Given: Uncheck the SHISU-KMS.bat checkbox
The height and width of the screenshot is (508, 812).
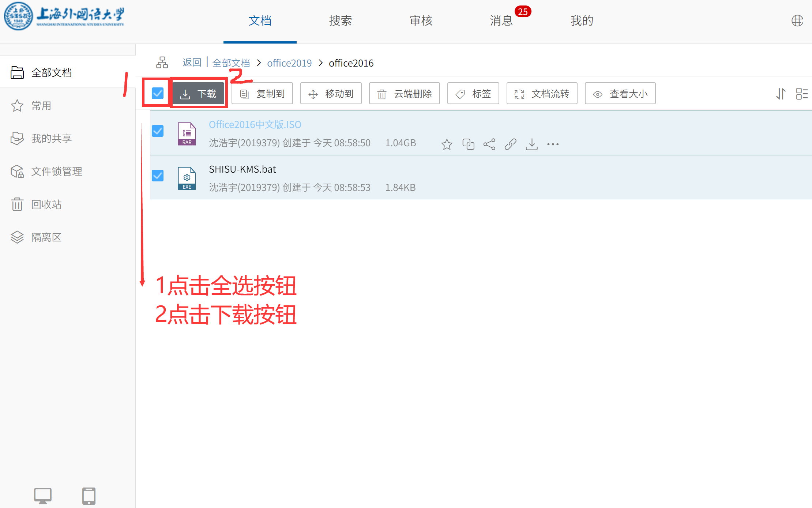Looking at the screenshot, I should 158,176.
